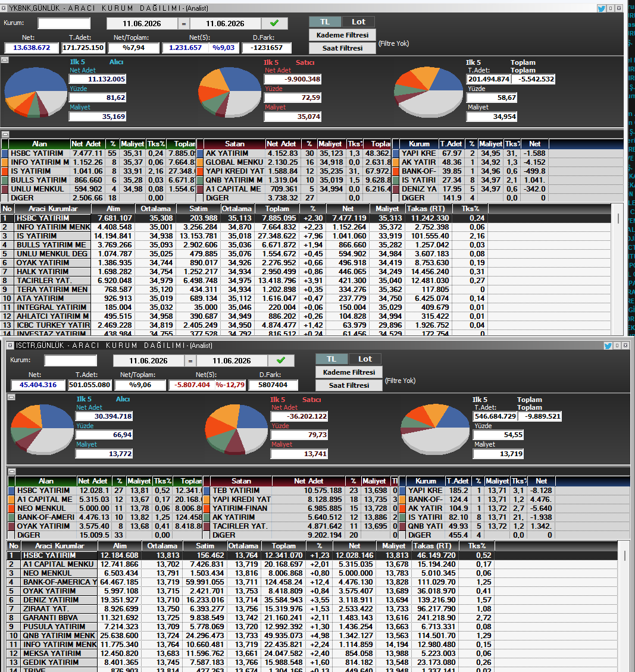
Task: Select TL mode in ISCTR window
Action: (331, 359)
